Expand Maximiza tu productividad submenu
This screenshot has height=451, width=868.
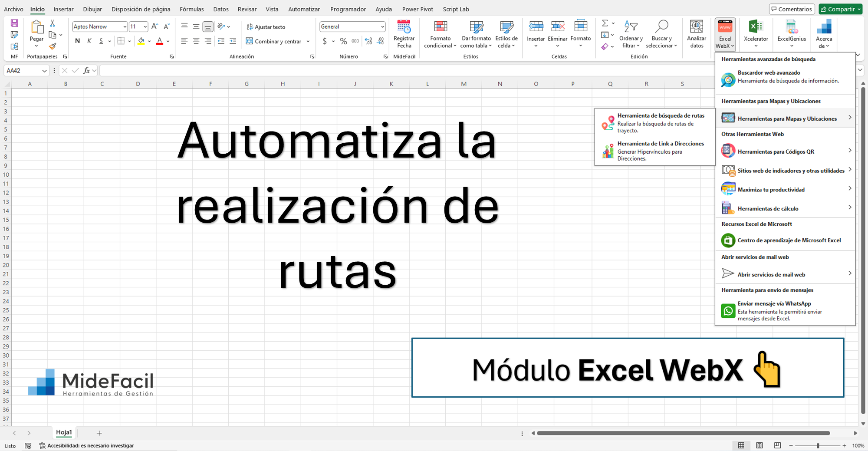786,189
